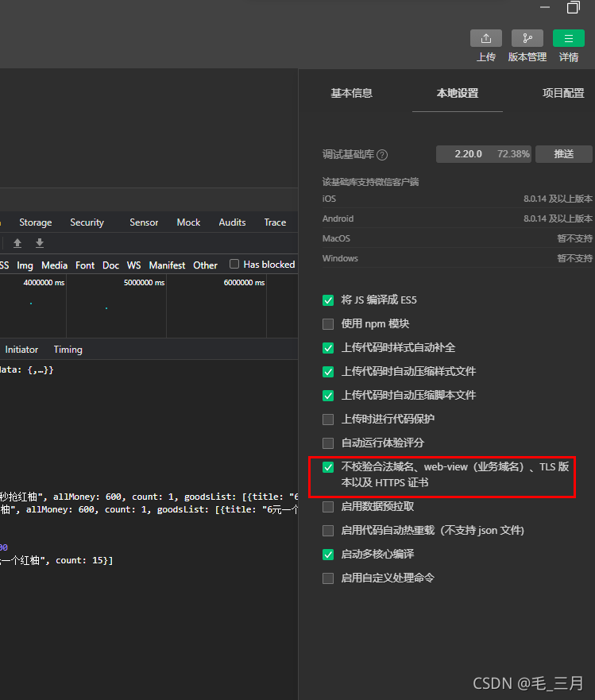The width and height of the screenshot is (595, 700).
Task: Switch to 本地设置 tab
Action: click(x=457, y=93)
